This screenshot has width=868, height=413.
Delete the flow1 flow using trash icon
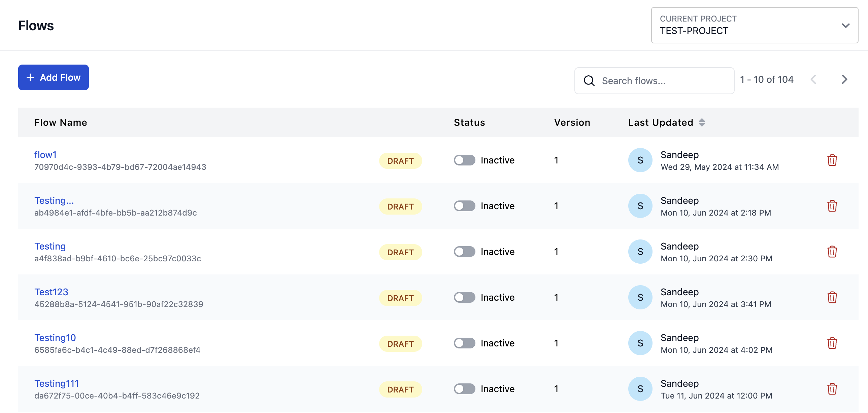[832, 160]
